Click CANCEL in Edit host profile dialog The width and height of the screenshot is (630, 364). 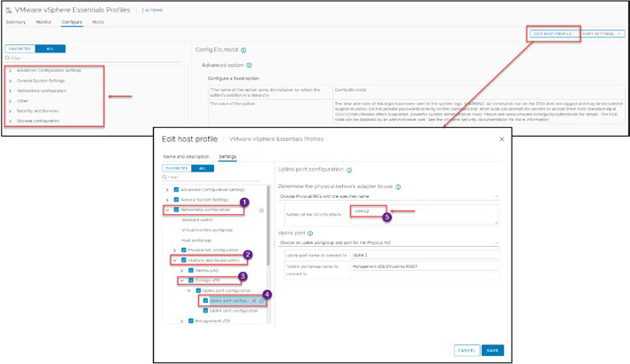pos(467,351)
